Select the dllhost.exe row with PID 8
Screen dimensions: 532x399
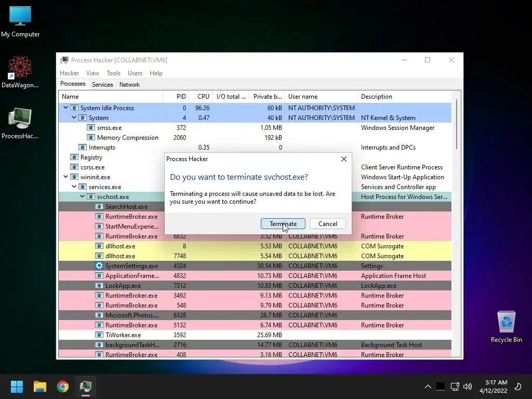[255, 246]
